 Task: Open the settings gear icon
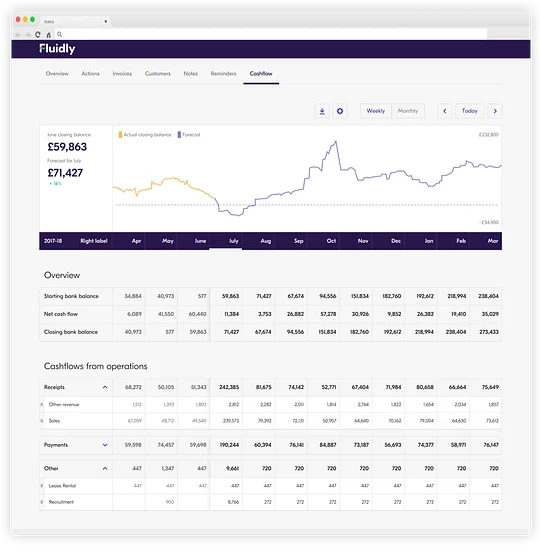(x=340, y=111)
